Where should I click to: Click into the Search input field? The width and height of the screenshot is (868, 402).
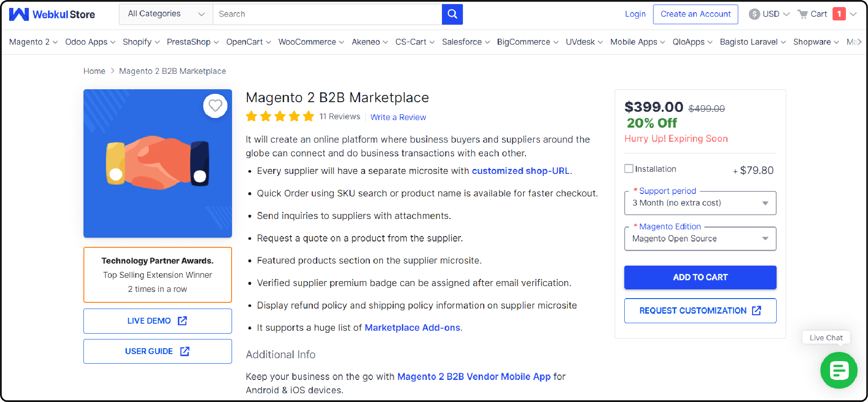coord(327,14)
